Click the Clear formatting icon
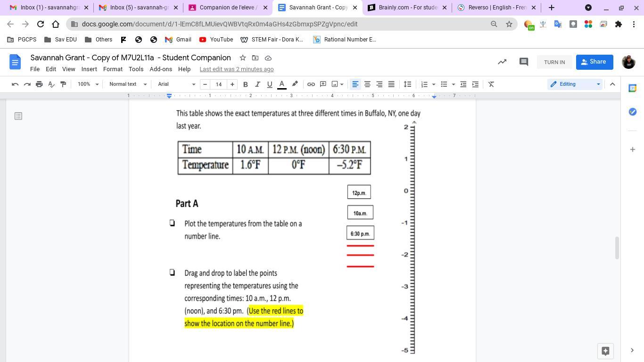 [491, 84]
